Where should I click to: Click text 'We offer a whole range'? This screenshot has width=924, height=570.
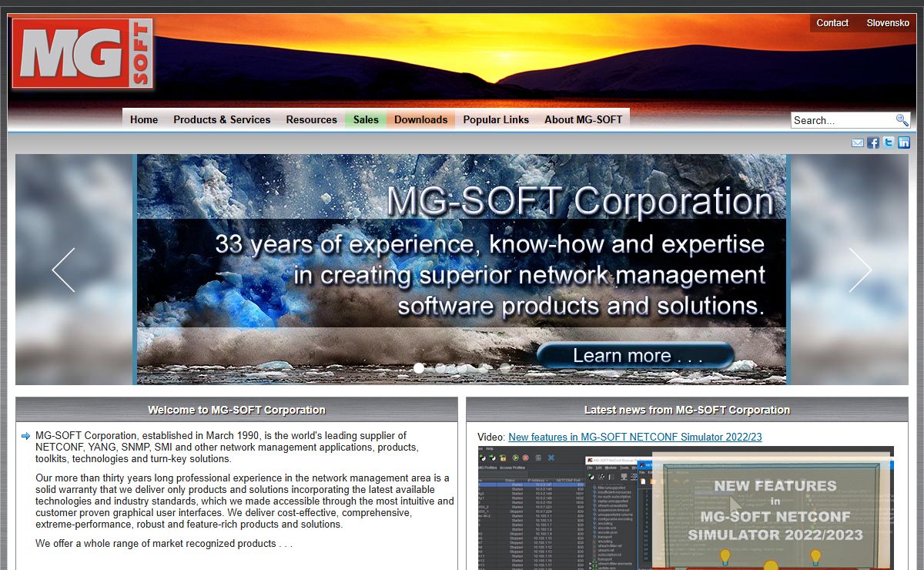click(163, 544)
